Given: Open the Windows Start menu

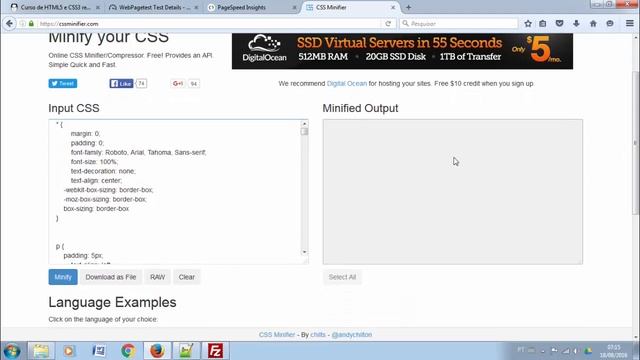Looking at the screenshot, I should [12, 351].
